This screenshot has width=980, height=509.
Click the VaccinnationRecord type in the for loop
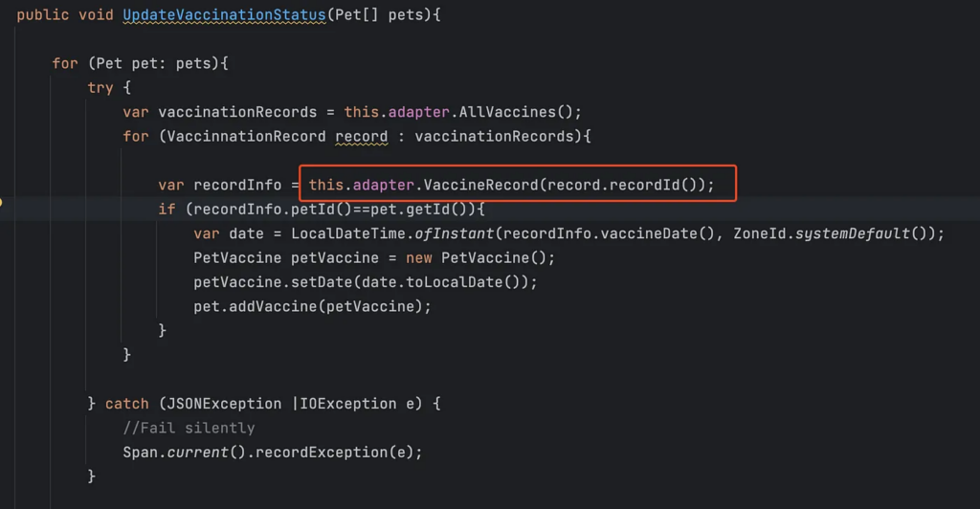(246, 137)
